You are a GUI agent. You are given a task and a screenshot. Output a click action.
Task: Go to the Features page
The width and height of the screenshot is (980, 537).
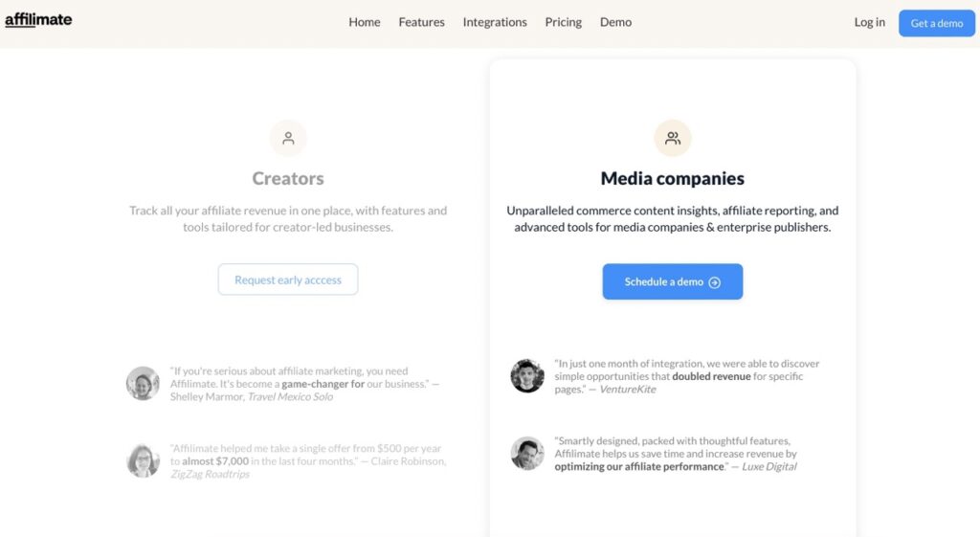[x=422, y=22]
